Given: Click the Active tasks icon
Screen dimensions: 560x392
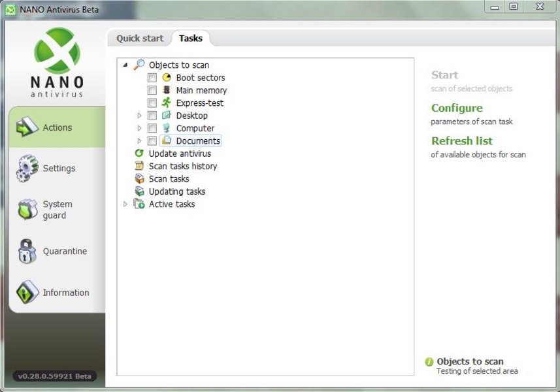Looking at the screenshot, I should point(139,203).
